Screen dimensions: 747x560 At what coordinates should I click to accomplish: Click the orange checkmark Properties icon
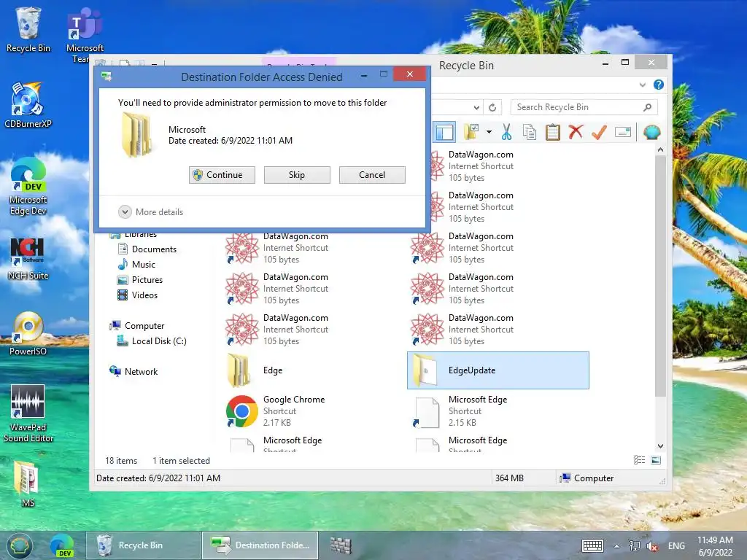(600, 132)
